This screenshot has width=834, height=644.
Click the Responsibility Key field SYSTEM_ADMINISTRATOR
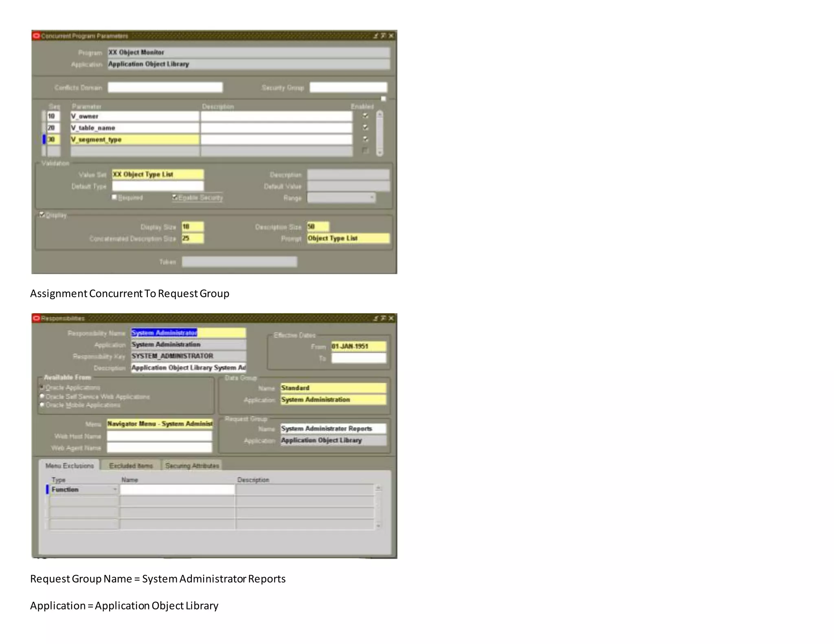(188, 356)
